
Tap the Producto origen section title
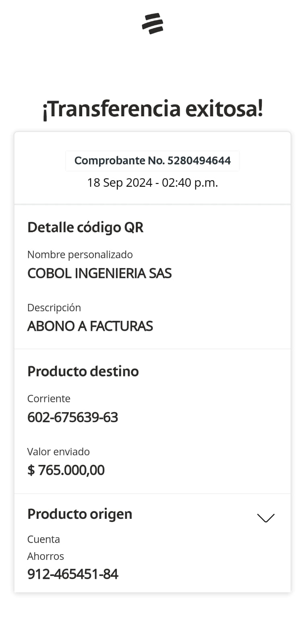tap(79, 514)
